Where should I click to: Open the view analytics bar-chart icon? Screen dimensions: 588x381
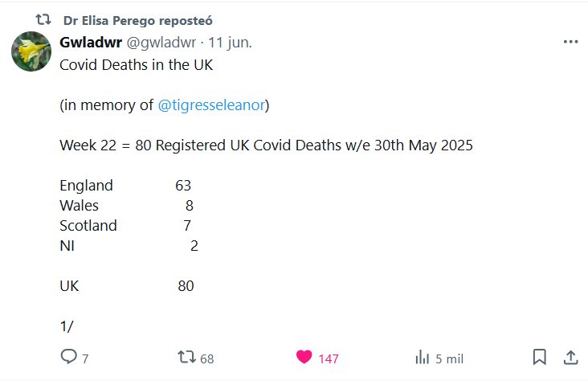click(x=422, y=357)
